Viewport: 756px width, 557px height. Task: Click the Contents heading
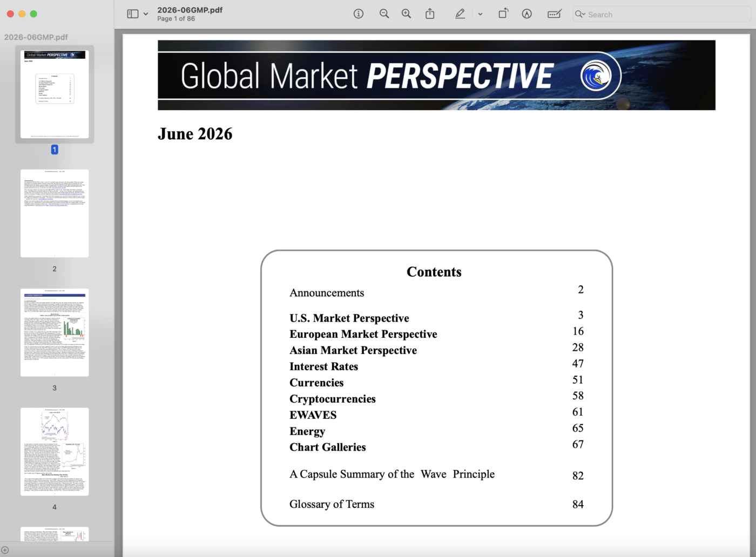[x=434, y=272]
